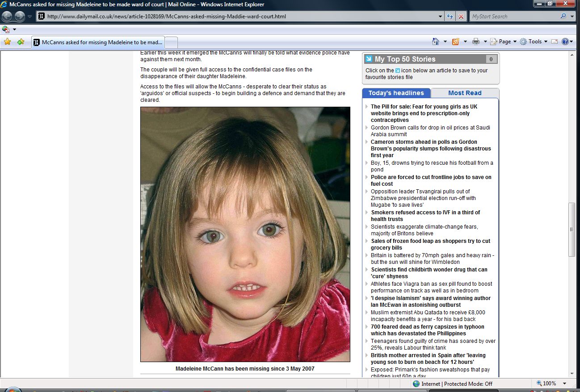
Task: Expand the address bar history dropdown
Action: [x=441, y=17]
